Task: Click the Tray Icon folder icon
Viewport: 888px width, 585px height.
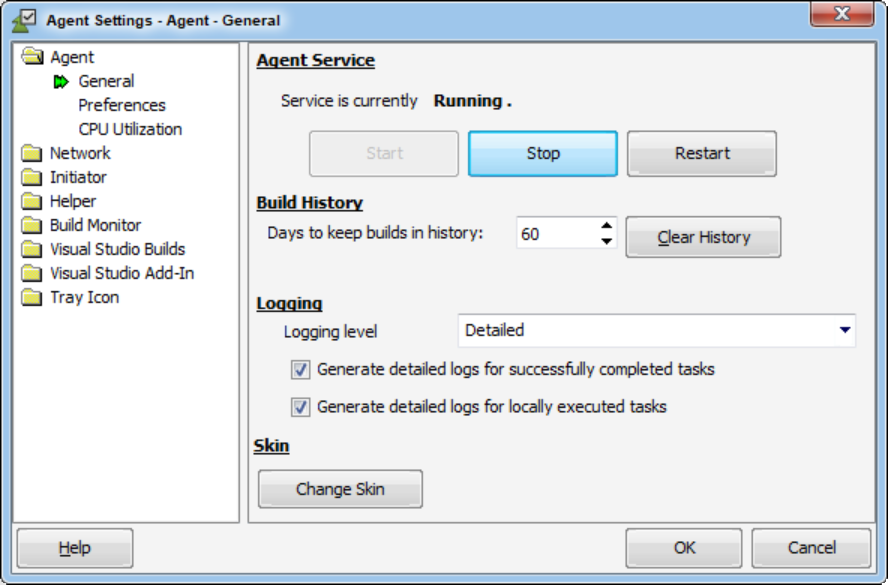Action: (x=33, y=298)
